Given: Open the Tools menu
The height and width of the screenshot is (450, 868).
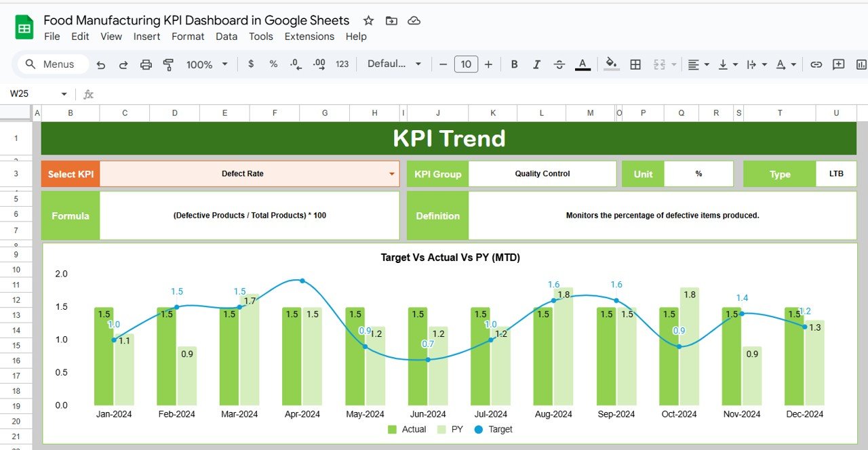Looking at the screenshot, I should [x=261, y=37].
